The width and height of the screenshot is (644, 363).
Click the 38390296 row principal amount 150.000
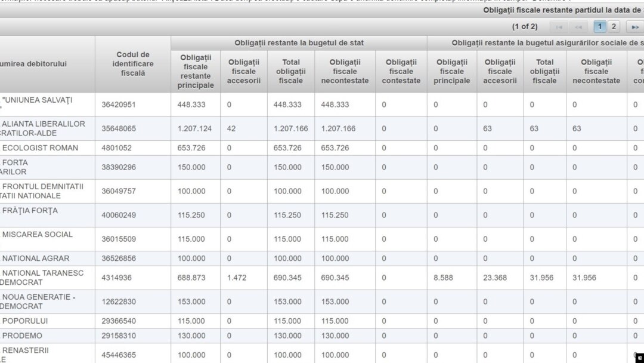coord(191,167)
